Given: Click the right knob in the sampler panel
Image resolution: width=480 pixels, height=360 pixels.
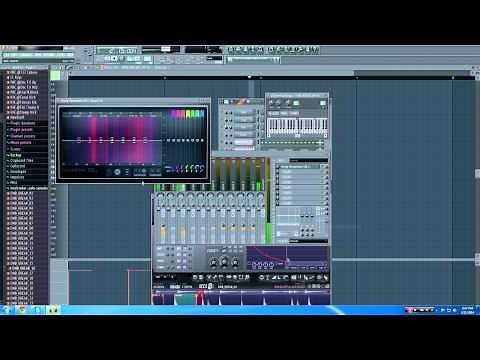Looking at the screenshot, I should (235, 263).
